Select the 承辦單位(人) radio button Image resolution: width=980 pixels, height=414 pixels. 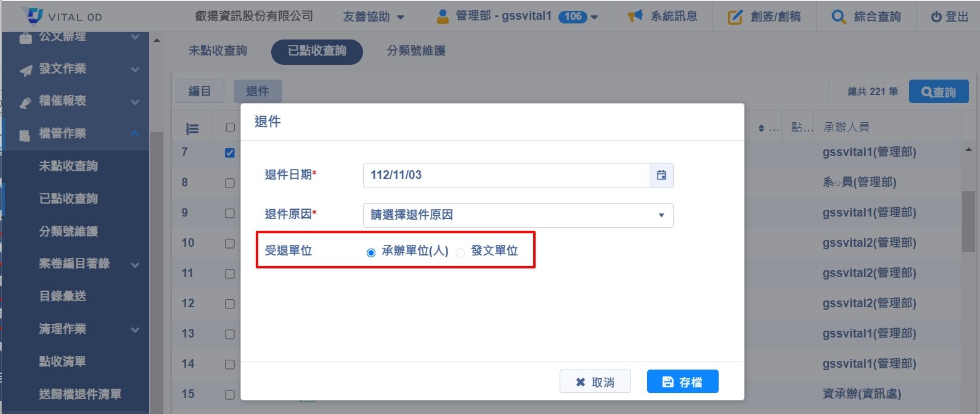point(371,252)
